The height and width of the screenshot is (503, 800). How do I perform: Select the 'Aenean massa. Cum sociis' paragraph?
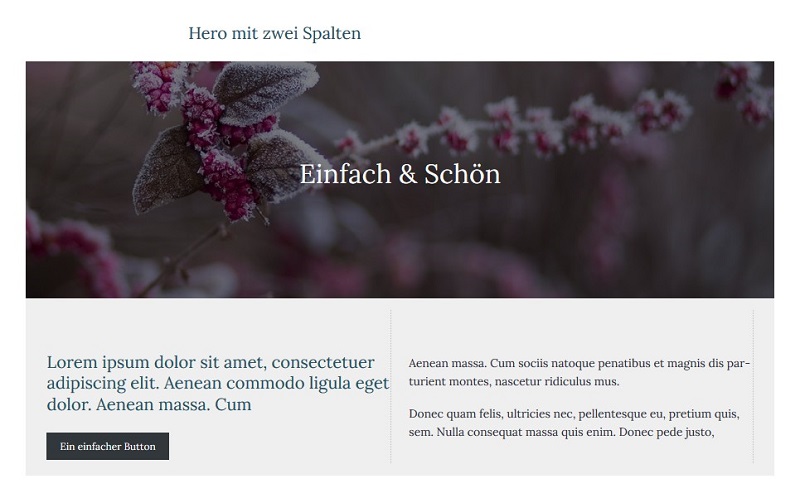point(579,372)
